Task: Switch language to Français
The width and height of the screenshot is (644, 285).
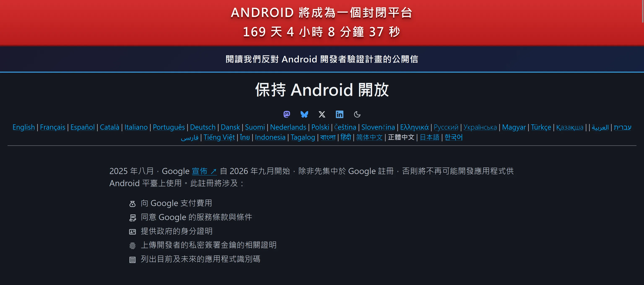Action: (x=52, y=127)
